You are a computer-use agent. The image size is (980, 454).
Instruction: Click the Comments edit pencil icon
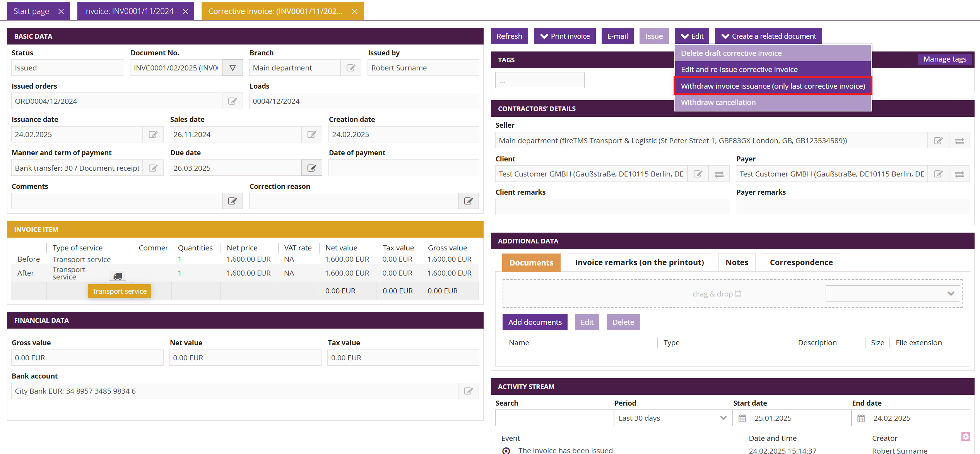pyautogui.click(x=233, y=201)
